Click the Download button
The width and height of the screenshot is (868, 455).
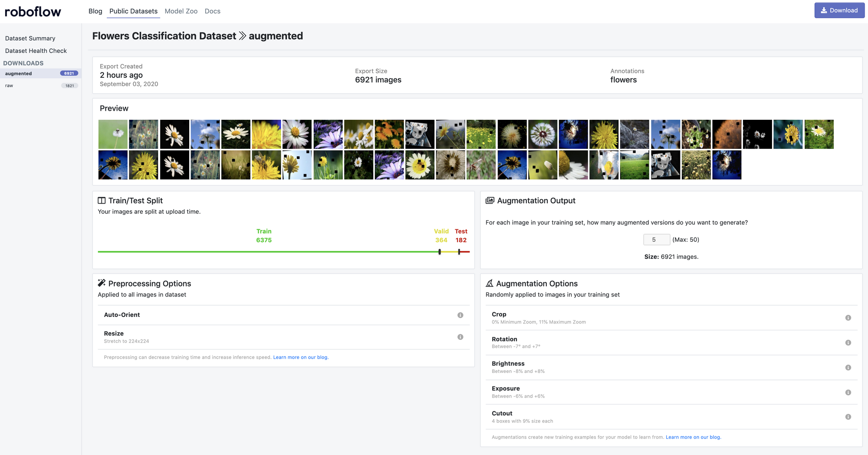coord(839,10)
